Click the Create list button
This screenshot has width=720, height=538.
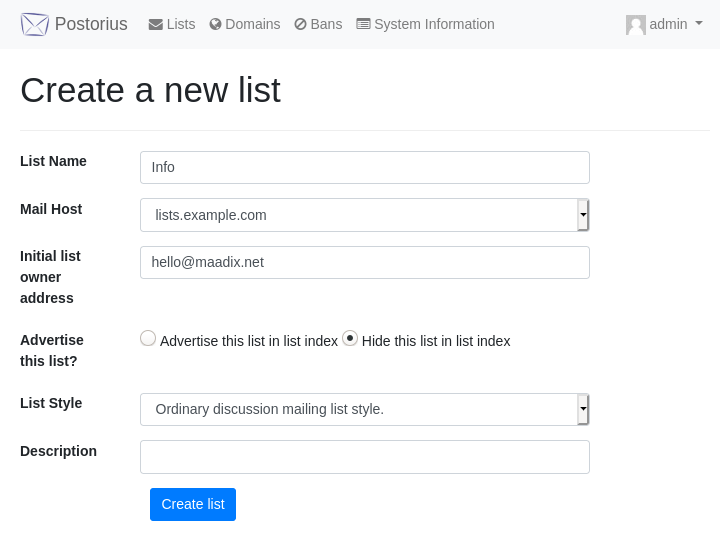coord(193,504)
